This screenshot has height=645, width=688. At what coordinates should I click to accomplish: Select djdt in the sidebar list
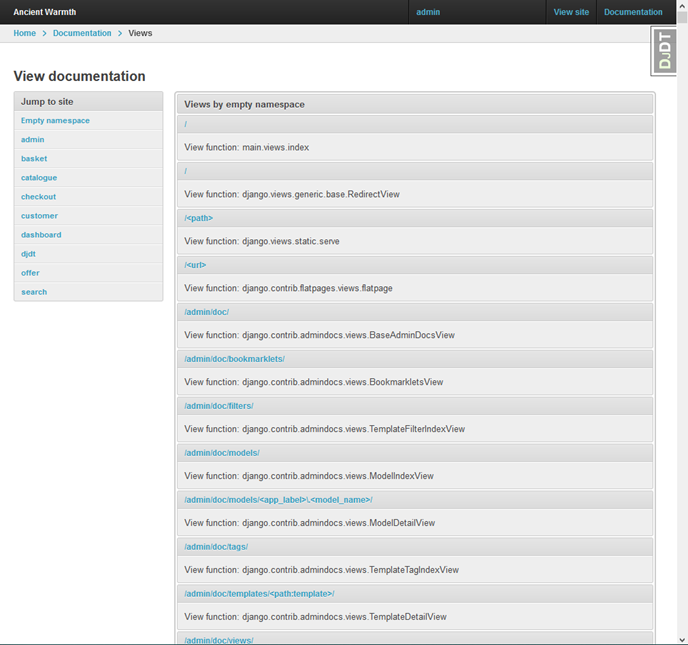pos(28,254)
